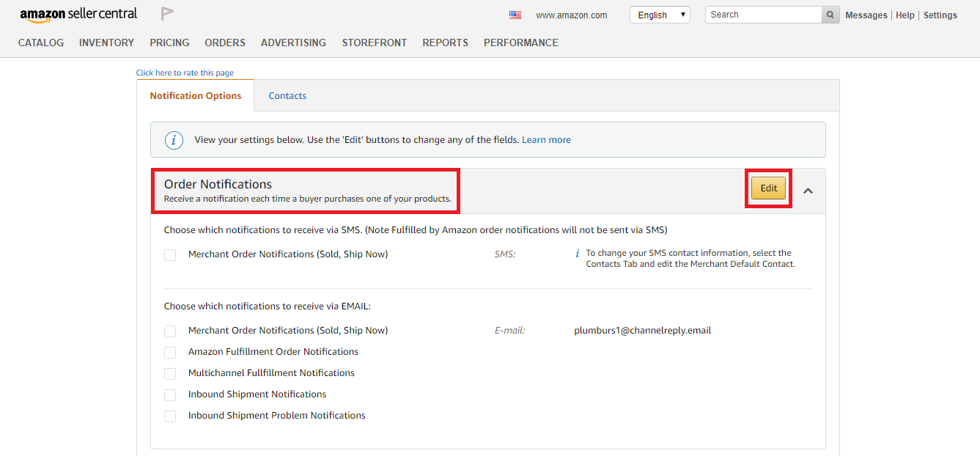Click the 'E-mail:' label
Image resolution: width=980 pixels, height=456 pixels.
tap(510, 331)
